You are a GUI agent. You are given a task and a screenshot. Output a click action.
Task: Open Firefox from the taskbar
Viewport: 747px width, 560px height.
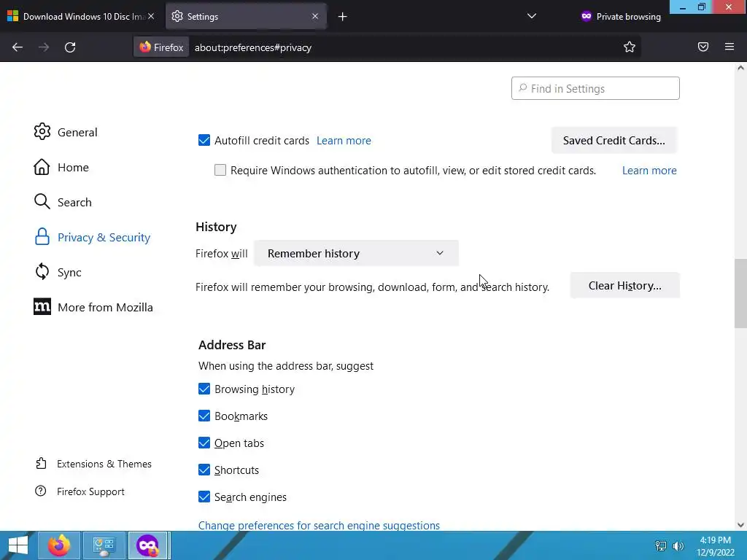point(59,545)
